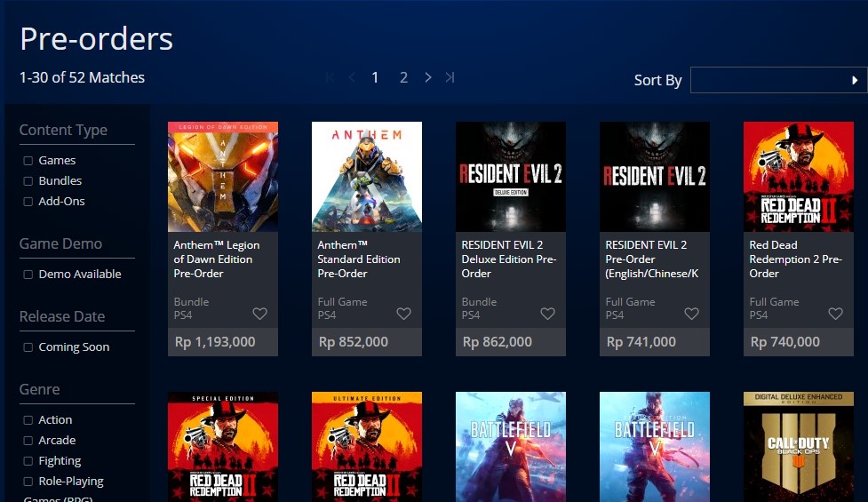Tick the Add-Ons checkbox
The width and height of the screenshot is (868, 502).
point(28,202)
